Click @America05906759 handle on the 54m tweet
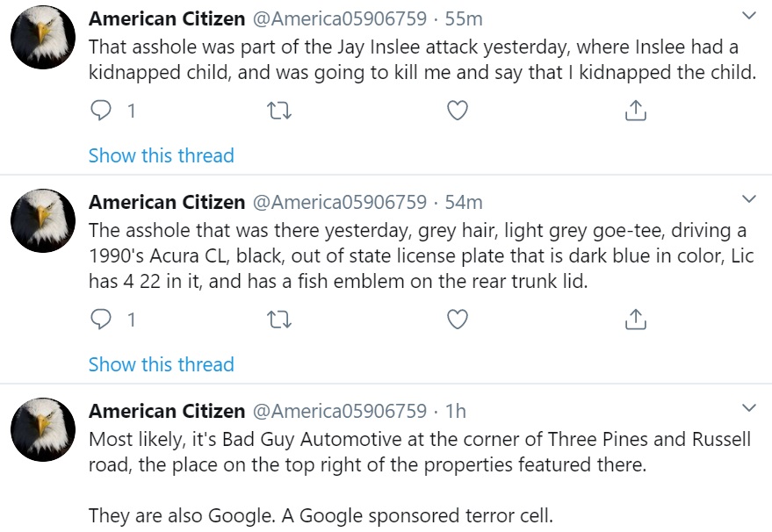 (340, 202)
